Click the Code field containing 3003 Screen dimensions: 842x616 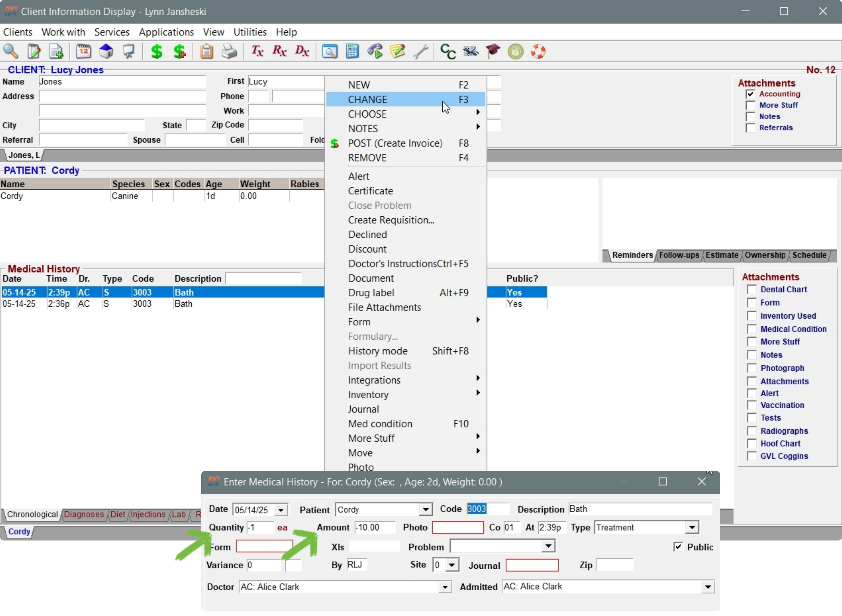[488, 509]
